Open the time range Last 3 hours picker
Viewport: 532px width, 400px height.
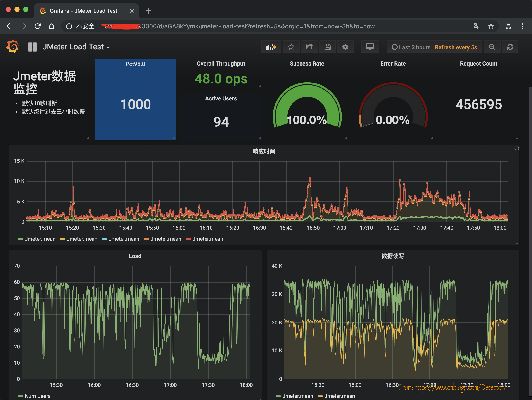pos(410,47)
